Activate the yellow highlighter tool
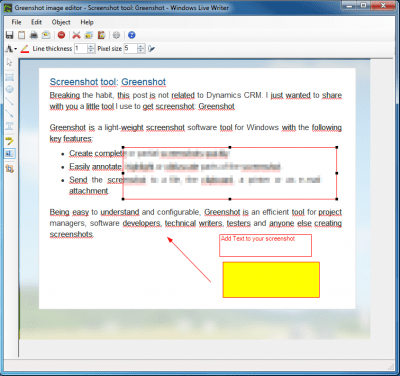 click(10, 141)
